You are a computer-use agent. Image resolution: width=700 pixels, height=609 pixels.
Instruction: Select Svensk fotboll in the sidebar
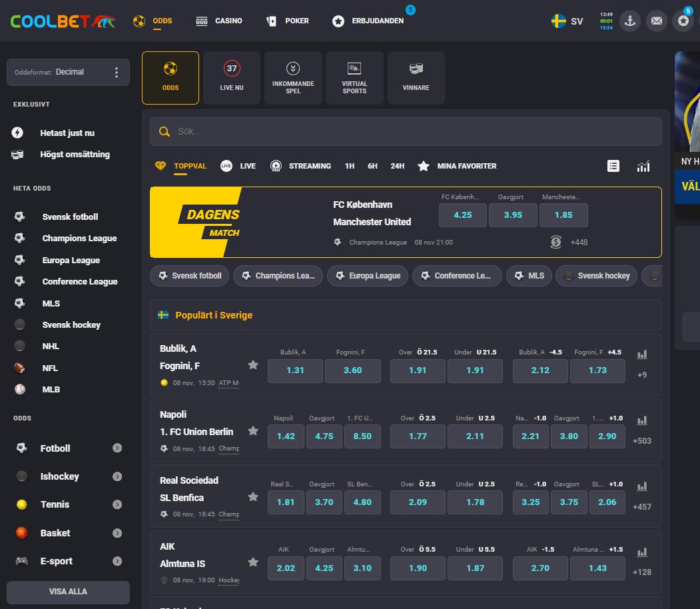(x=70, y=217)
